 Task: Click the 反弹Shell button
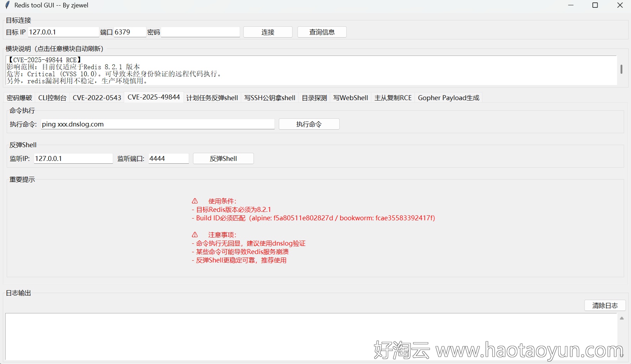(223, 158)
